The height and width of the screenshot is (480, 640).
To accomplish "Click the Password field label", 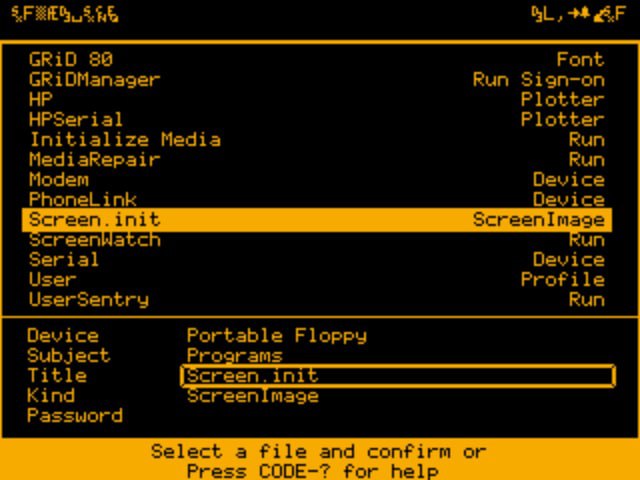I will pyautogui.click(x=75, y=416).
